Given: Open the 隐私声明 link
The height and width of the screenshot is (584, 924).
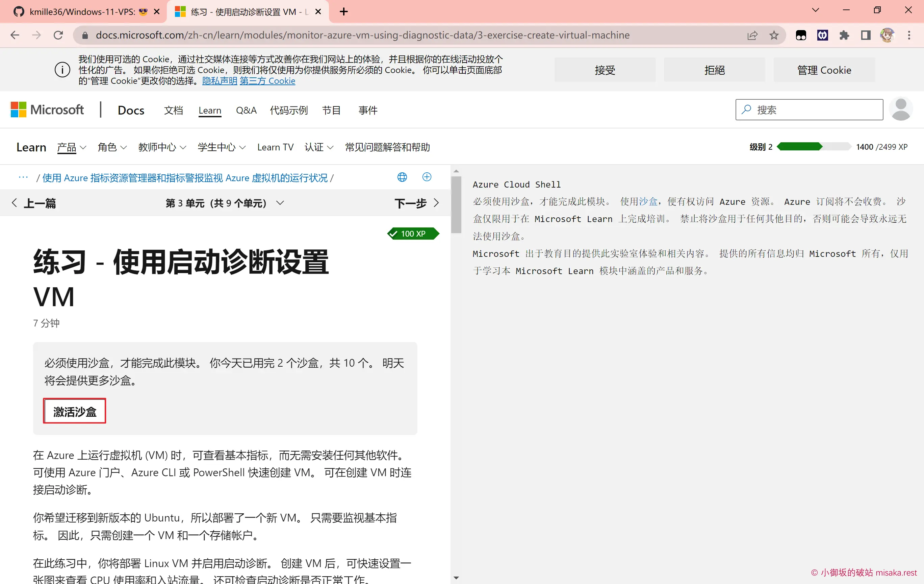Looking at the screenshot, I should pyautogui.click(x=220, y=81).
